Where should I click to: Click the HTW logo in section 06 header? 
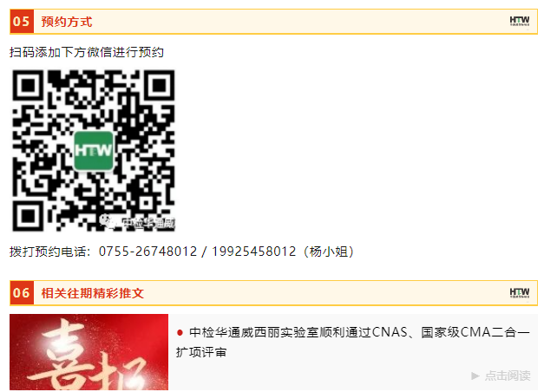coord(519,292)
